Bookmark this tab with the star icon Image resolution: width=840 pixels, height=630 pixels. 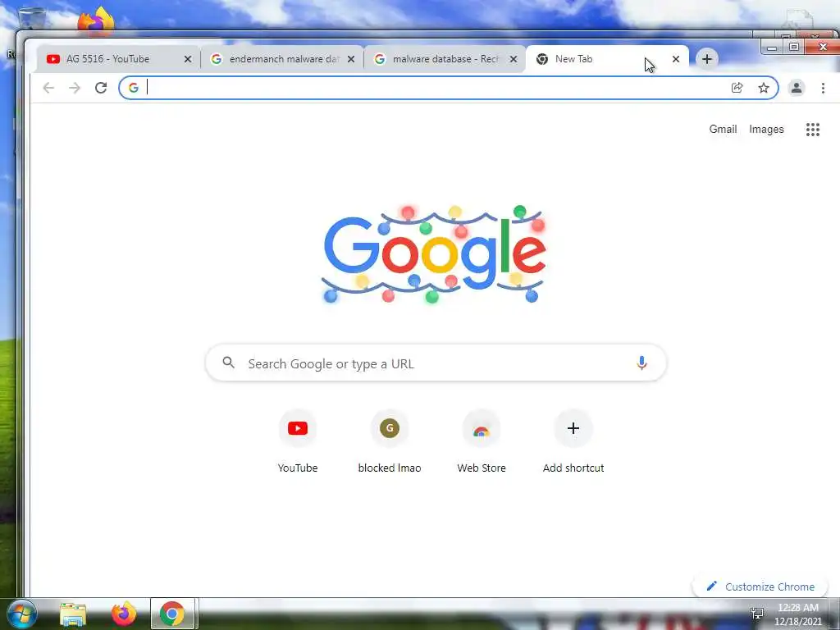(764, 88)
